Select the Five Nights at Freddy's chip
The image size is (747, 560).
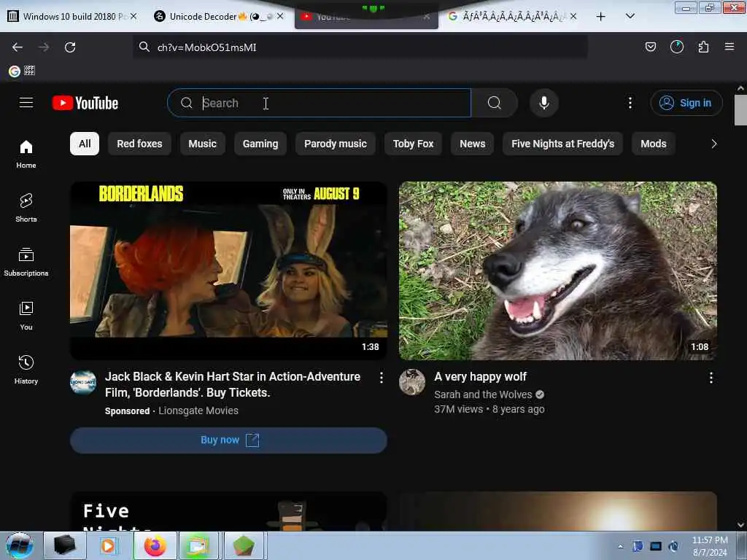click(562, 144)
